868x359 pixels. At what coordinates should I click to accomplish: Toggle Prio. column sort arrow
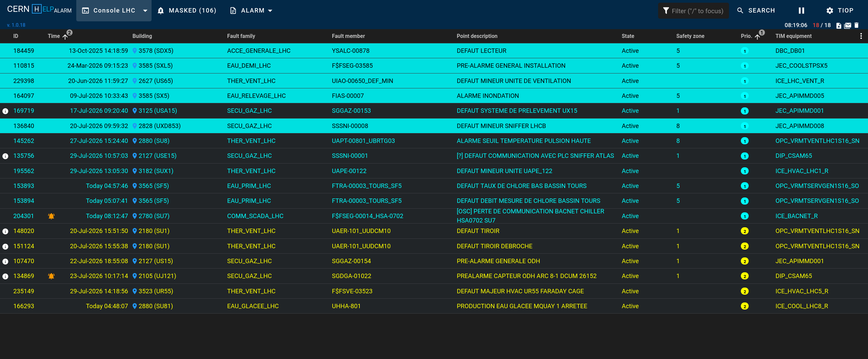pos(757,37)
